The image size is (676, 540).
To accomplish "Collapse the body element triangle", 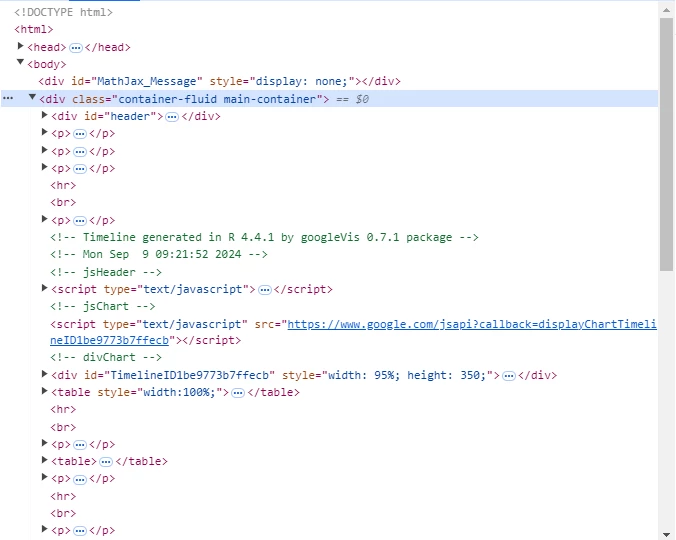I will pyautogui.click(x=20, y=62).
